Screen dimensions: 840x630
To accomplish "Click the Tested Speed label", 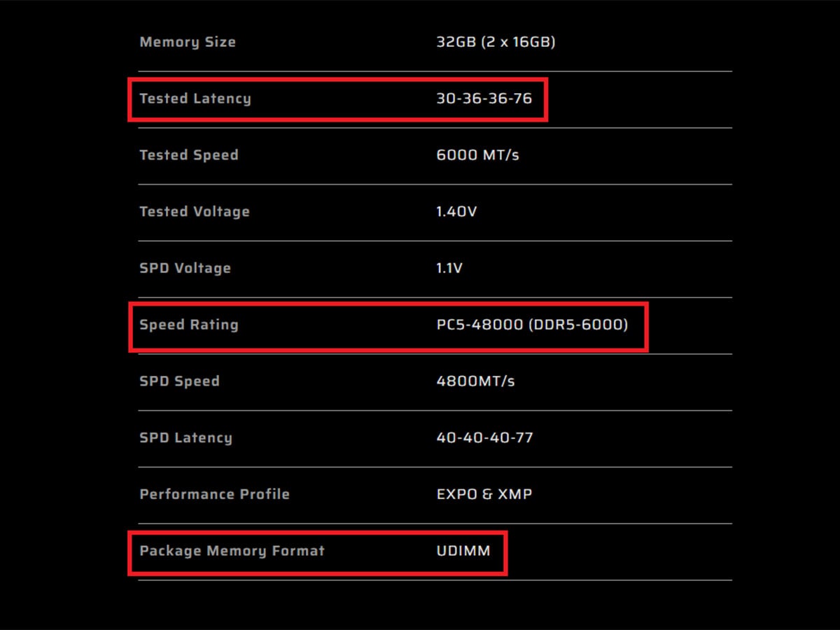I will click(189, 155).
